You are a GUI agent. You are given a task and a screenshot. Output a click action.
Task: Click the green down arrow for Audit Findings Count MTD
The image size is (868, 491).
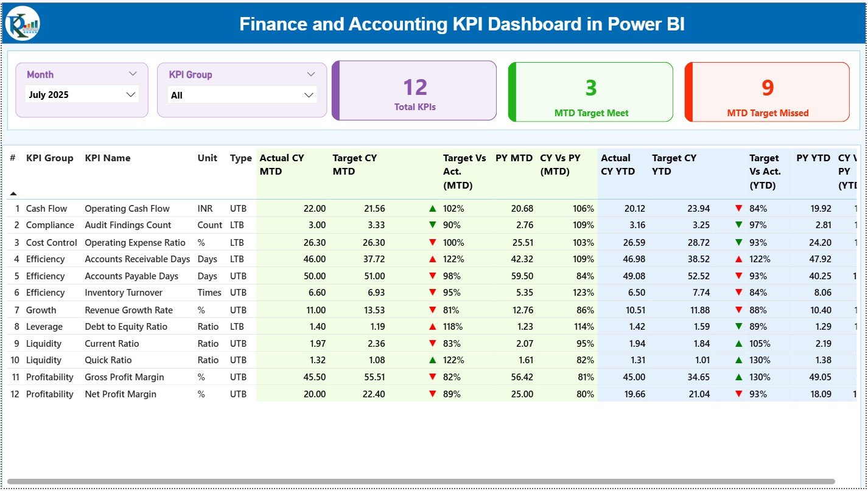pyautogui.click(x=433, y=225)
